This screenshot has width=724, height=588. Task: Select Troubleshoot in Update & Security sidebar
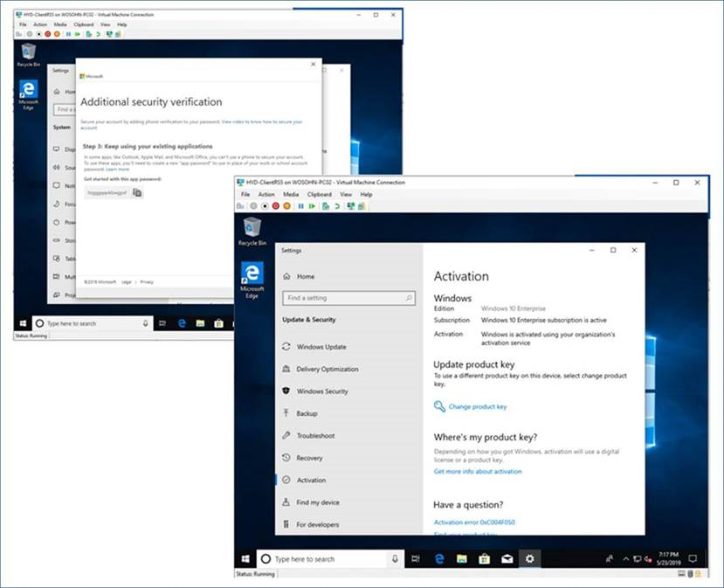pyautogui.click(x=315, y=436)
